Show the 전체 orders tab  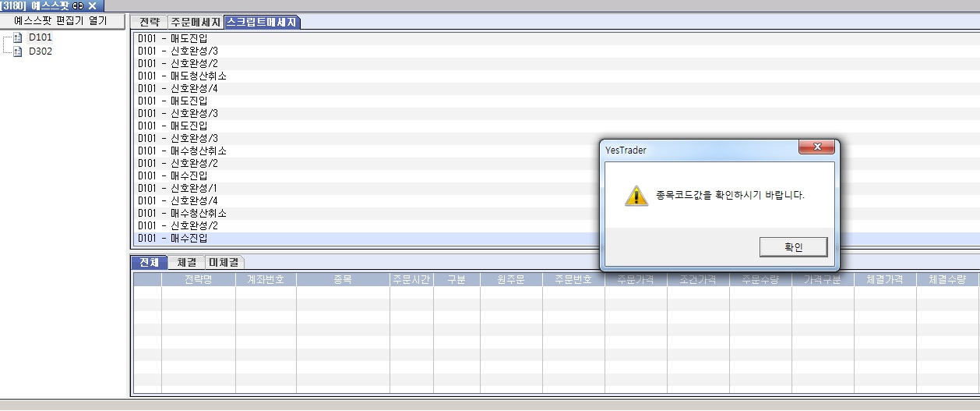[149, 262]
